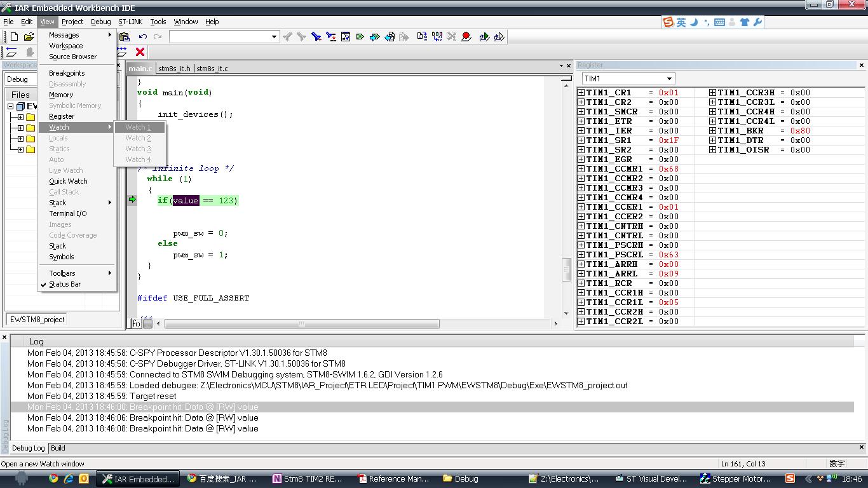Stop debugging with the red X icon
Screen dimensions: 868x488
tap(140, 52)
